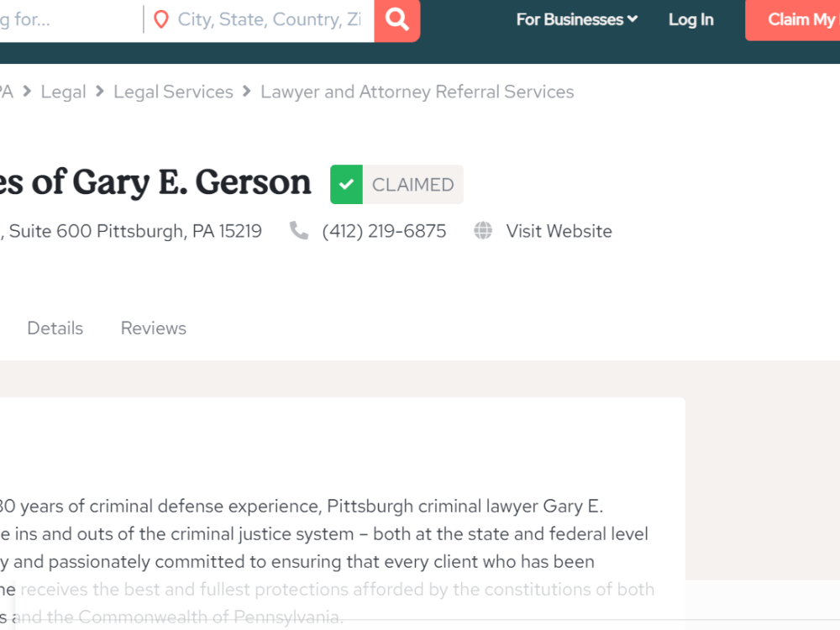Click the chevron after Legal breadcrumb
The image size is (840, 630).
(x=100, y=92)
